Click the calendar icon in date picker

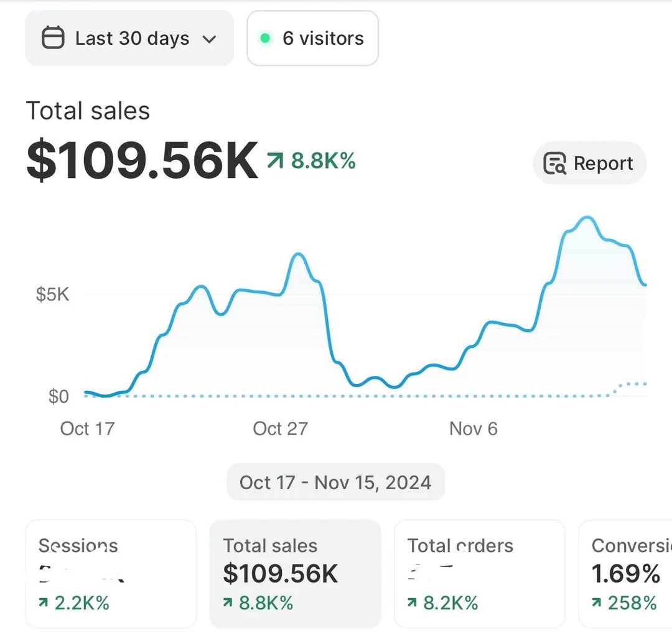click(53, 38)
